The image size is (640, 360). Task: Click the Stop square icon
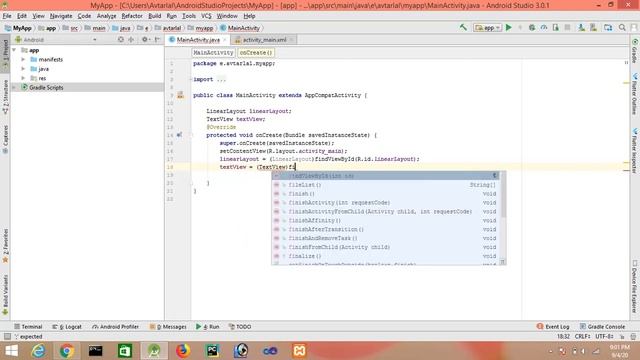coord(567,27)
